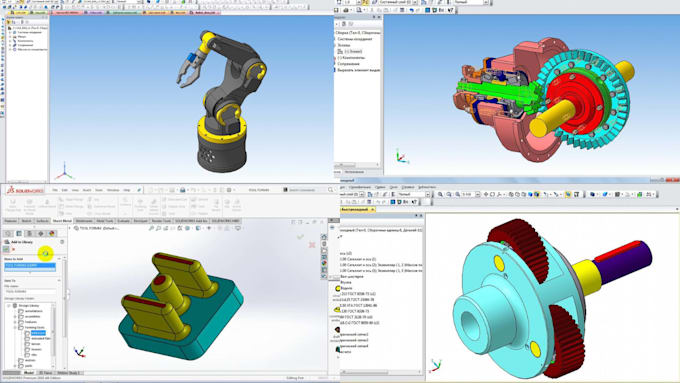The width and height of the screenshot is (680, 383).
Task: Select the motion folder in Design Library
Action: [x=30, y=360]
